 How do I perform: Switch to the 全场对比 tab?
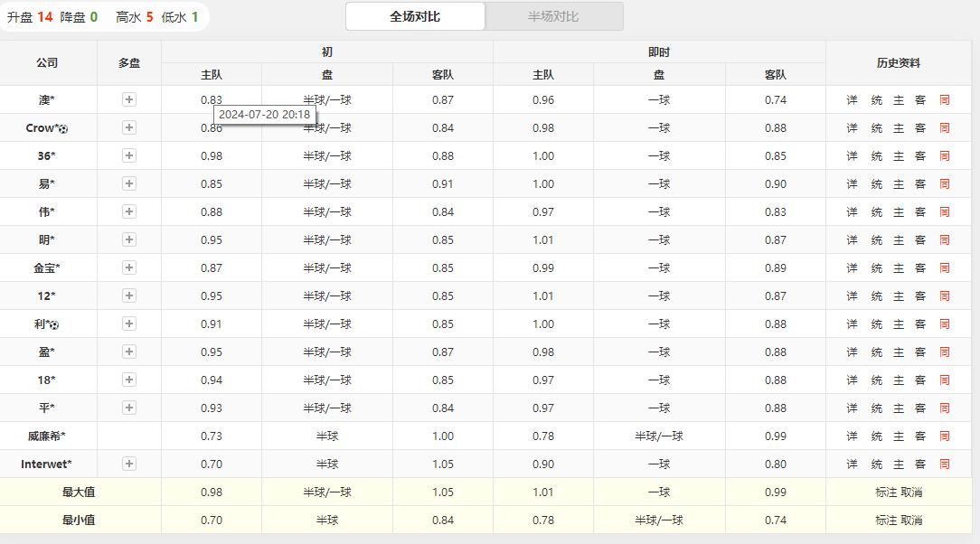(x=415, y=16)
